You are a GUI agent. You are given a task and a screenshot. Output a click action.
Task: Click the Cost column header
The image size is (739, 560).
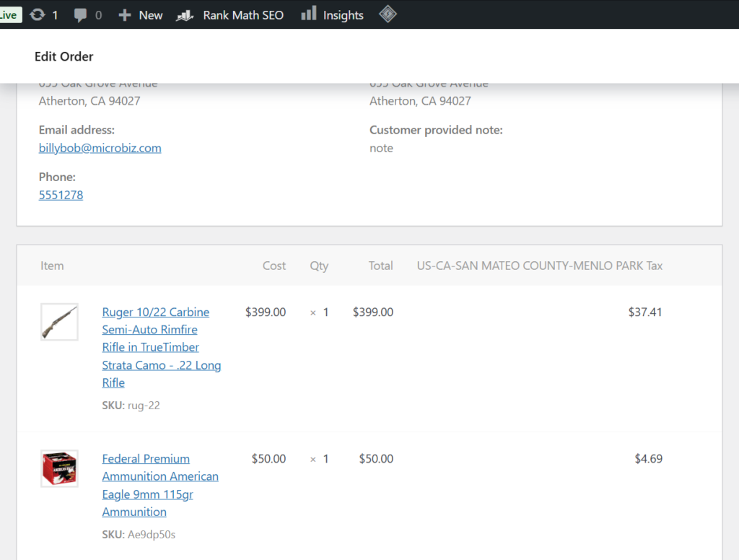[274, 266]
